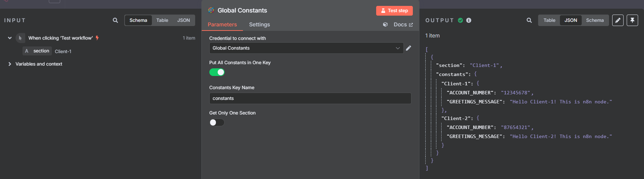This screenshot has width=644, height=179.
Task: Expand Variables and context
Action: (10, 64)
